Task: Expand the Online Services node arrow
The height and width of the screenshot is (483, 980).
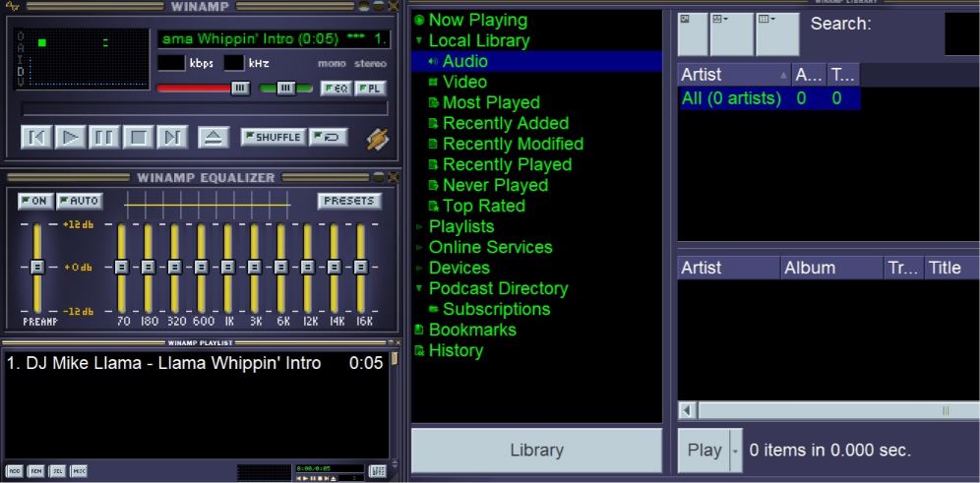Action: coord(419,247)
